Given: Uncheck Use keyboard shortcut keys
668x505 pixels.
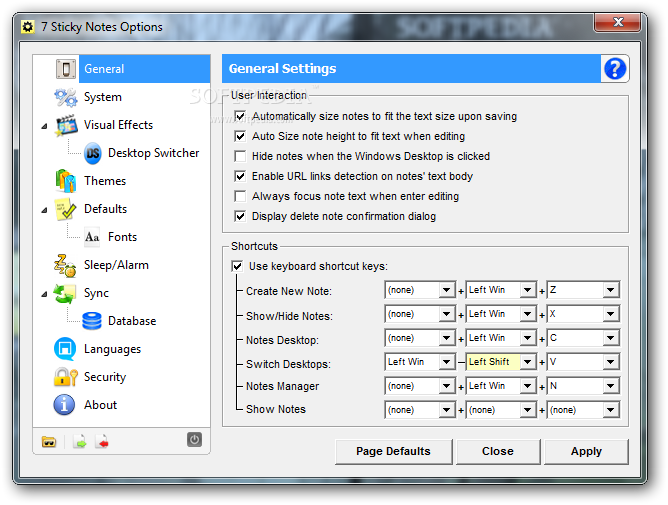Looking at the screenshot, I should coord(237,266).
